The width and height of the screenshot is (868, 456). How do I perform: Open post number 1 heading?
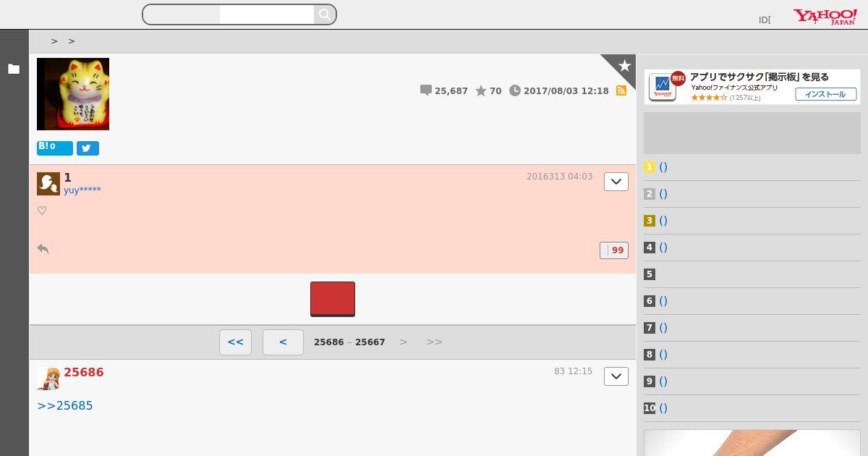click(x=68, y=177)
